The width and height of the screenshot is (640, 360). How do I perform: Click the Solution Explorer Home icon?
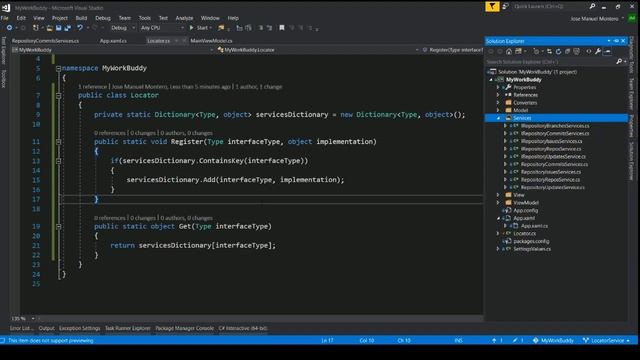[x=509, y=51]
